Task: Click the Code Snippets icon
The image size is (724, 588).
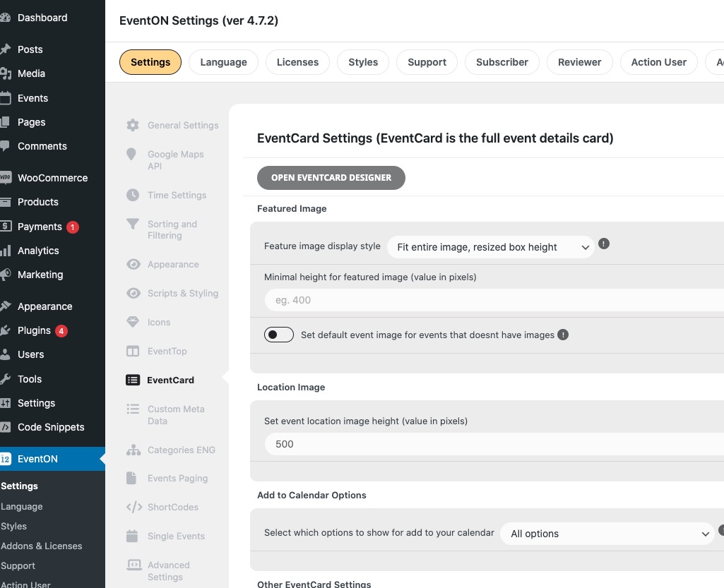Action: point(5,427)
